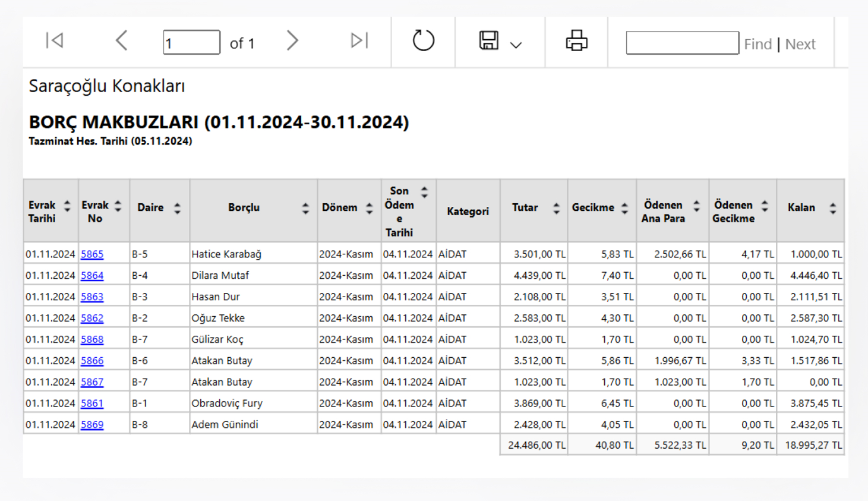Open document link 5863
Image resolution: width=868 pixels, height=501 pixels.
(x=92, y=297)
